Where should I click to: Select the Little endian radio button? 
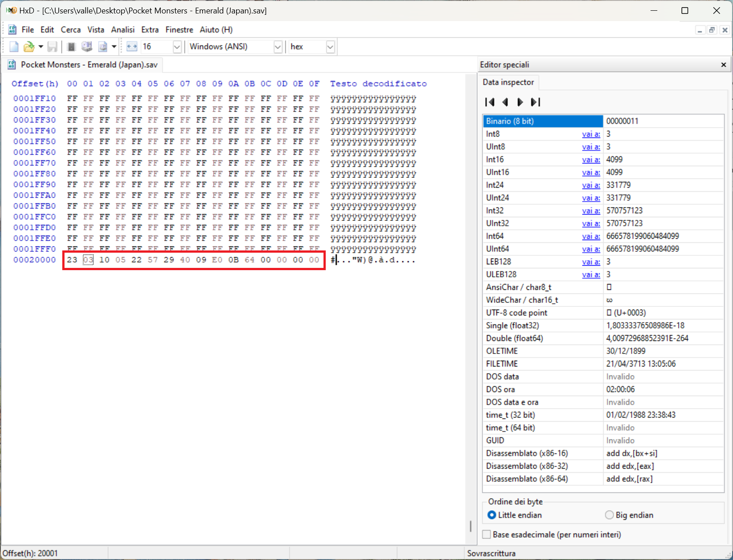[492, 515]
